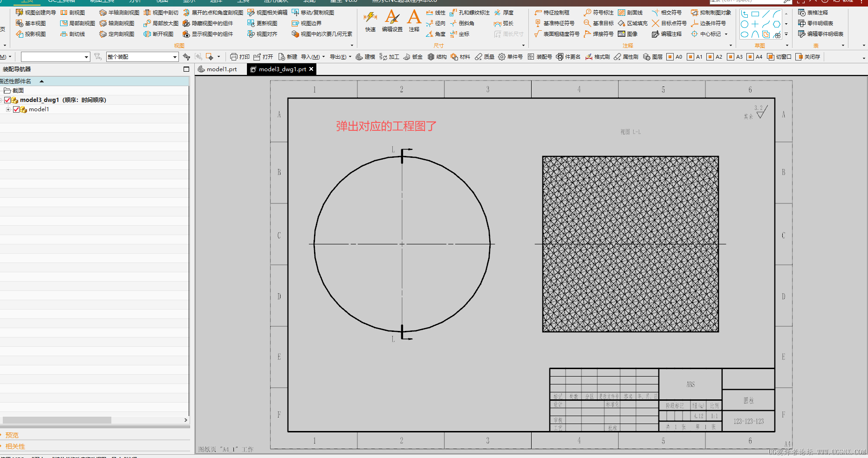868x458 pixels.
Task: Click the Close-and-save (关闭存) button
Action: tap(808, 57)
